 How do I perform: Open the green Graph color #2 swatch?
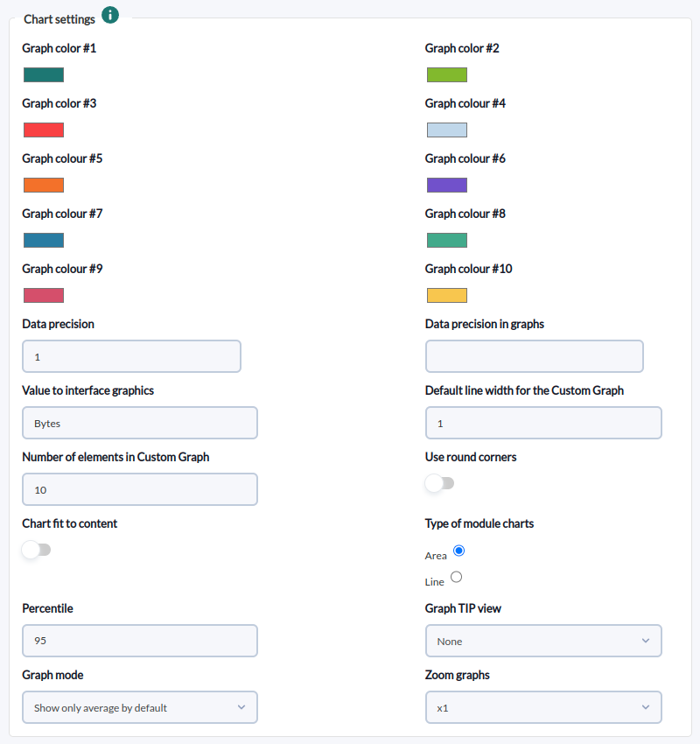click(447, 75)
